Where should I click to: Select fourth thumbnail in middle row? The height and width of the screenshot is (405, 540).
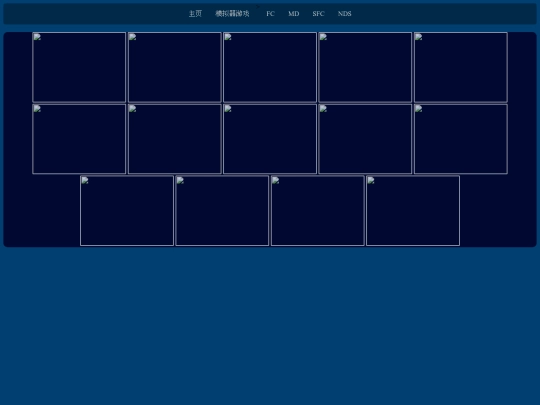click(x=365, y=139)
